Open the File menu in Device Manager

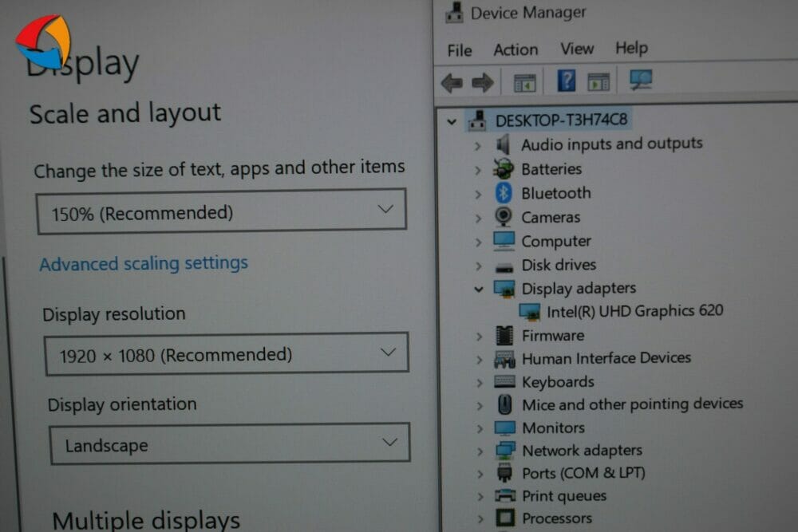[x=460, y=50]
